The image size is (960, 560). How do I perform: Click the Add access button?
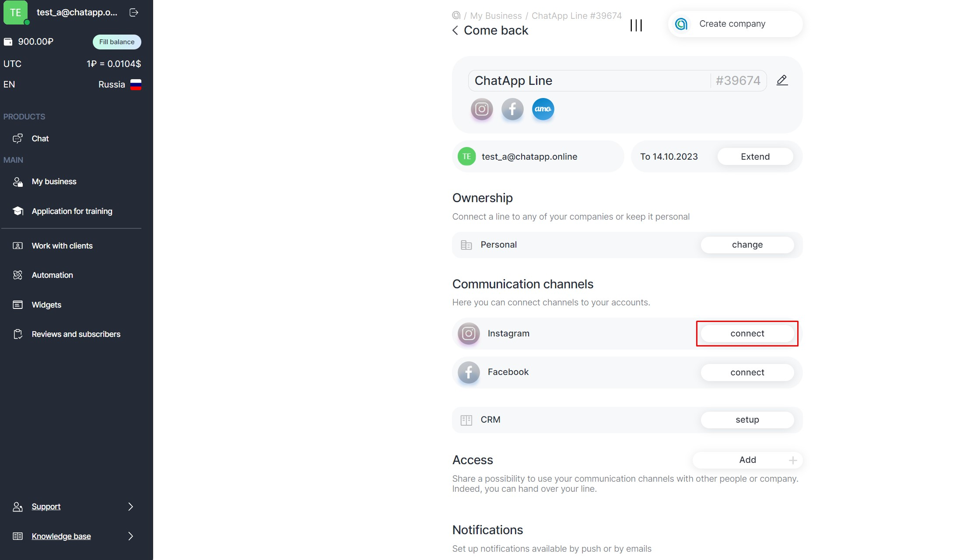[747, 460]
